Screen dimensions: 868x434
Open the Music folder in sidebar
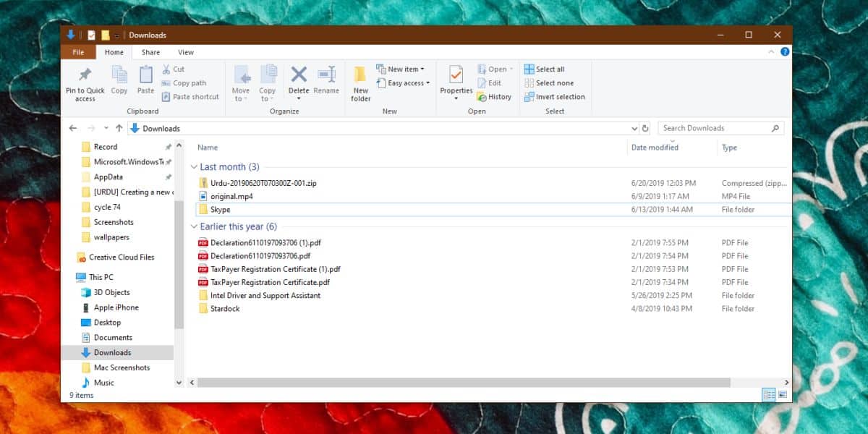click(98, 383)
